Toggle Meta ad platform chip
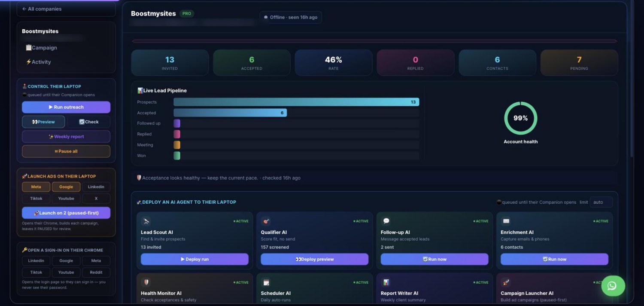The width and height of the screenshot is (644, 306). 36,187
